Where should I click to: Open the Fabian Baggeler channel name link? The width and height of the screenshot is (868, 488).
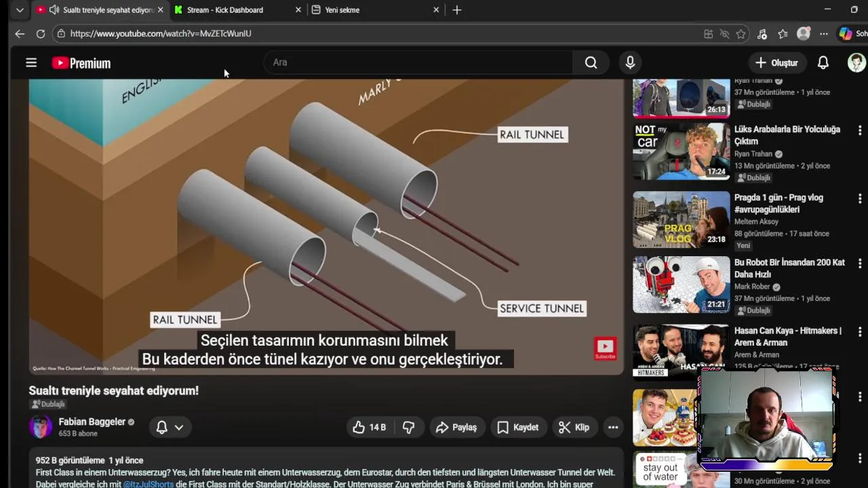[x=92, y=422]
